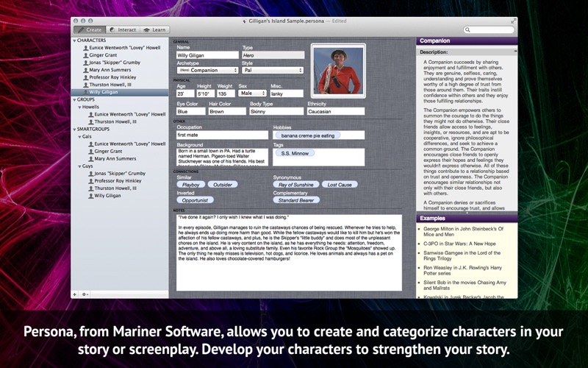The width and height of the screenshot is (588, 368).
Task: Switch to the Create tab
Action: point(90,30)
